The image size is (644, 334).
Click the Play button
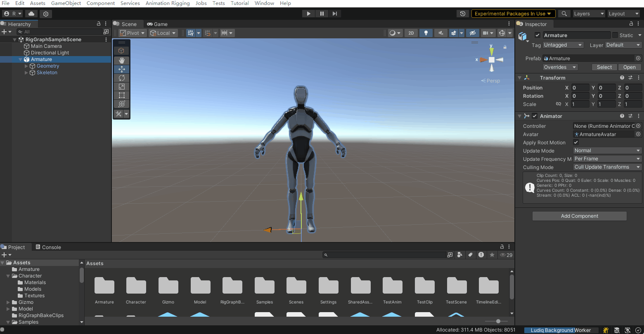(308, 14)
